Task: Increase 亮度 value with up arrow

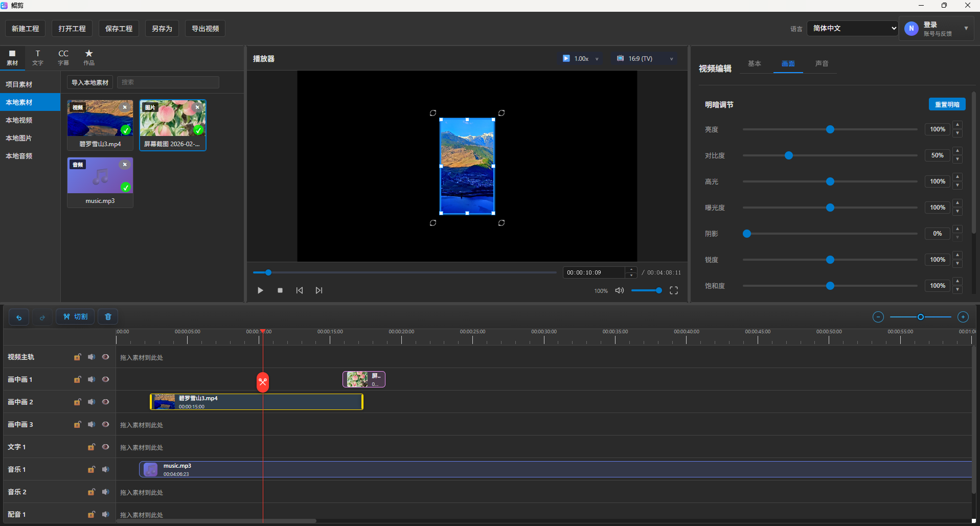Action: click(x=958, y=125)
